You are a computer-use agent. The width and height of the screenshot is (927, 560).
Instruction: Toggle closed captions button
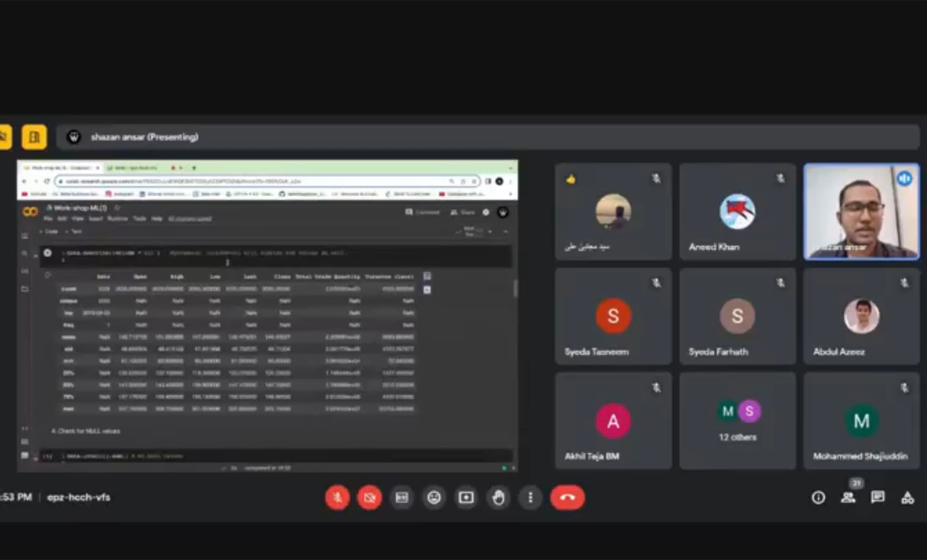(402, 497)
